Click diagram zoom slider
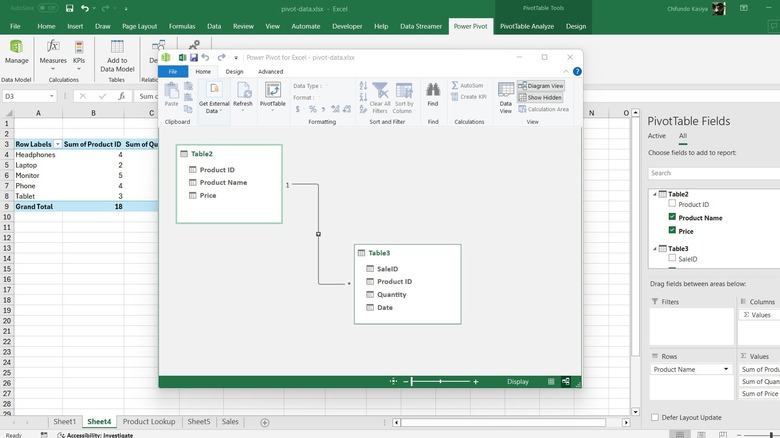 pos(440,382)
